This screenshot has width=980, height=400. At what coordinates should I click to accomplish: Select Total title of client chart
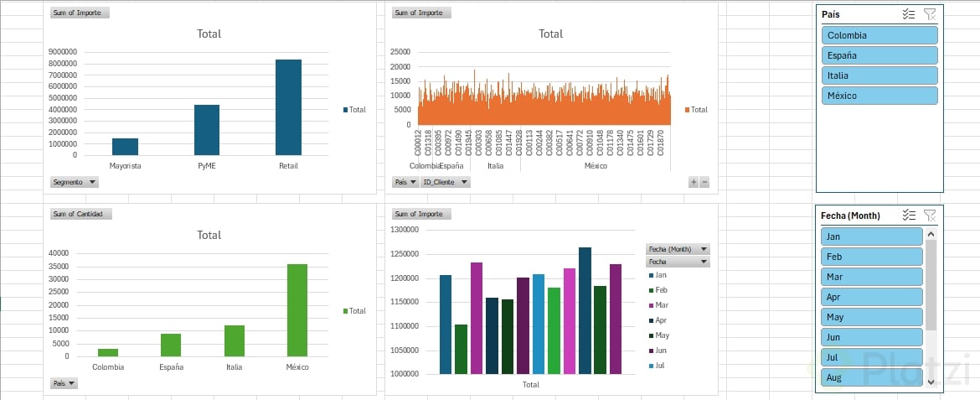pyautogui.click(x=550, y=34)
